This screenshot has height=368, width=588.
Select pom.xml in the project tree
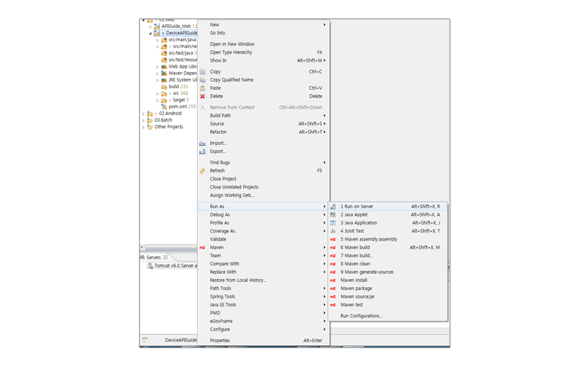[x=177, y=107]
